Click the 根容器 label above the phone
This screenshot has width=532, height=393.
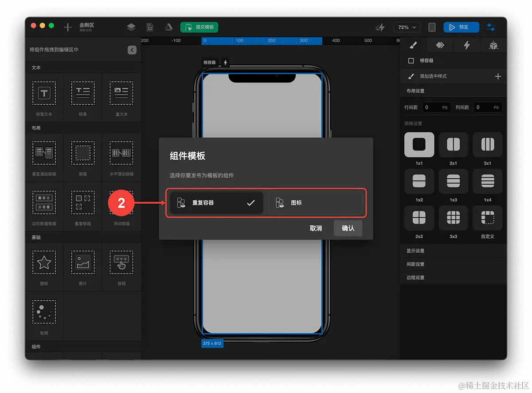(209, 63)
